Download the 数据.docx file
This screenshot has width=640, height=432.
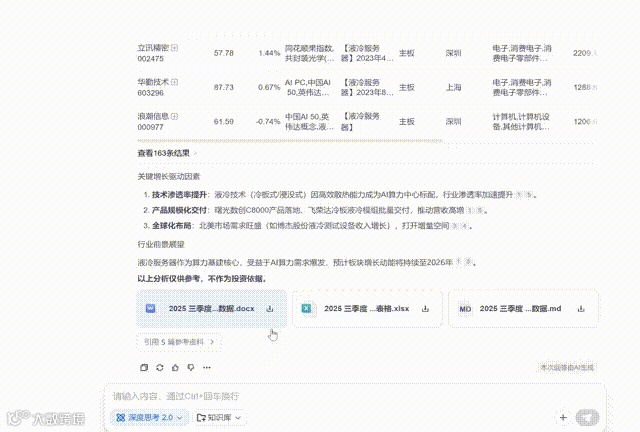tap(270, 309)
